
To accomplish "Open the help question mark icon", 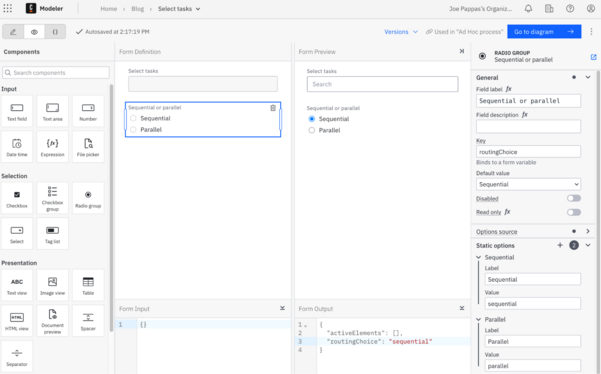I will pyautogui.click(x=570, y=8).
